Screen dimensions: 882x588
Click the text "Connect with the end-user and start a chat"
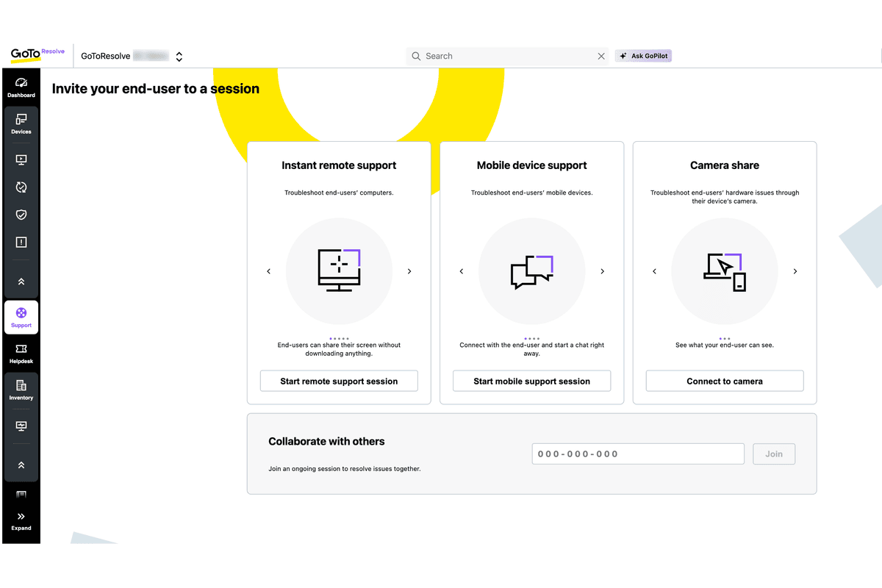click(532, 349)
